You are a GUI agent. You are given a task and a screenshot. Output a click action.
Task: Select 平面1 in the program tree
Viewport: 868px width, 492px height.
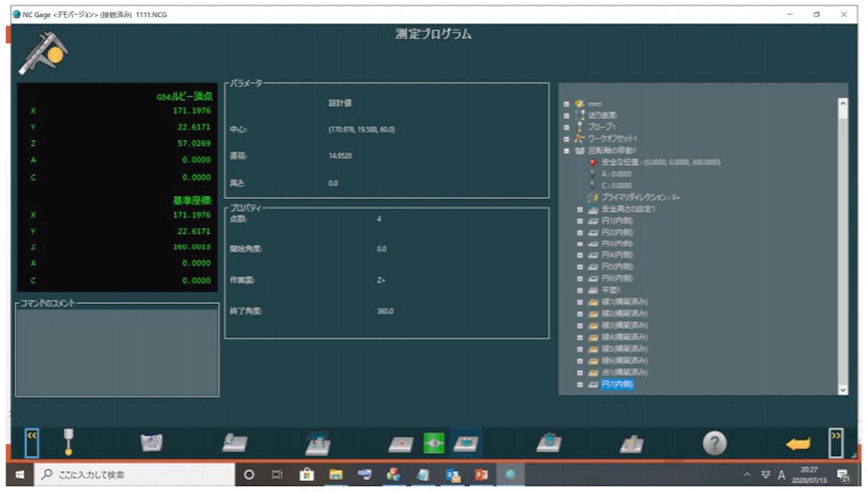pos(610,290)
